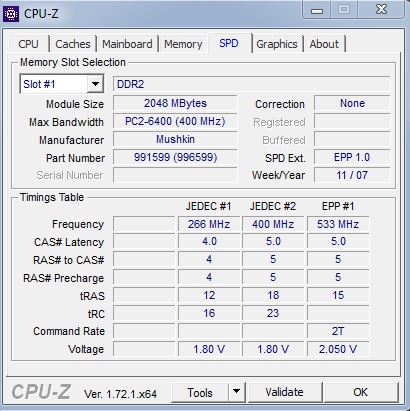Go to the Memory tab
Screen dimensions: 410x411
pos(183,44)
